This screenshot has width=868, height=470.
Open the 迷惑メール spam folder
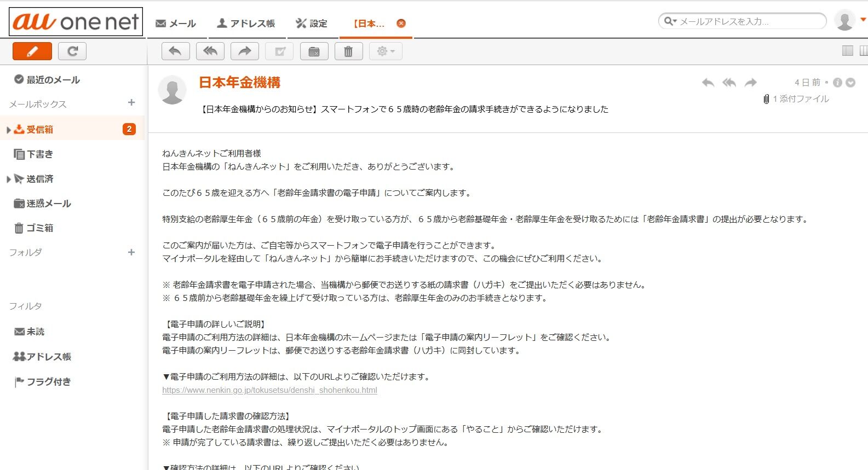[x=42, y=204]
